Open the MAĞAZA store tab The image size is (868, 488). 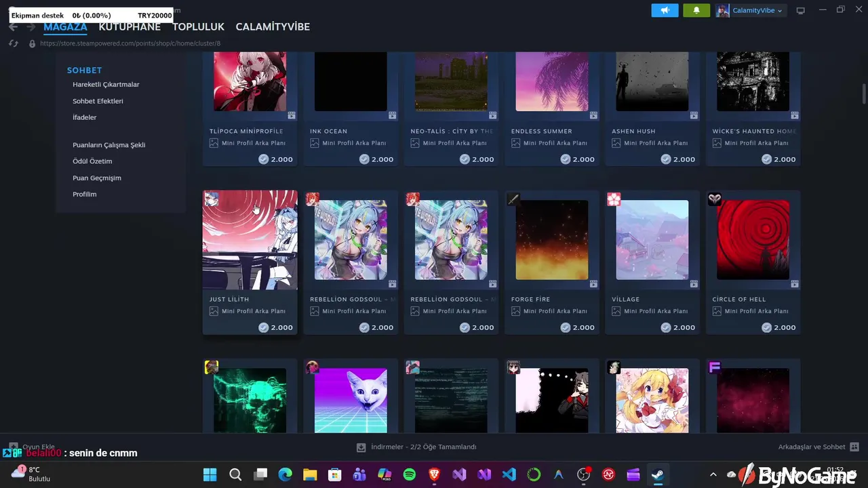65,26
